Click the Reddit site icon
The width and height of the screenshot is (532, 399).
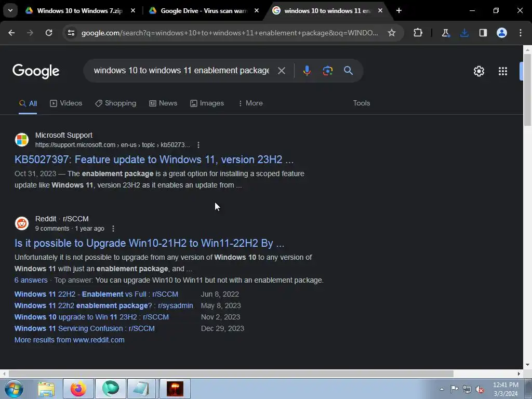pos(22,223)
